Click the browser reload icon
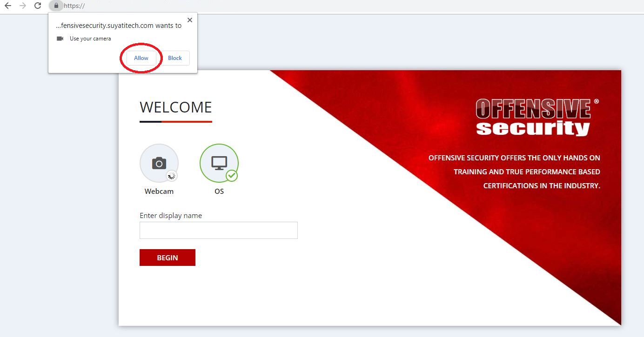 (x=37, y=6)
